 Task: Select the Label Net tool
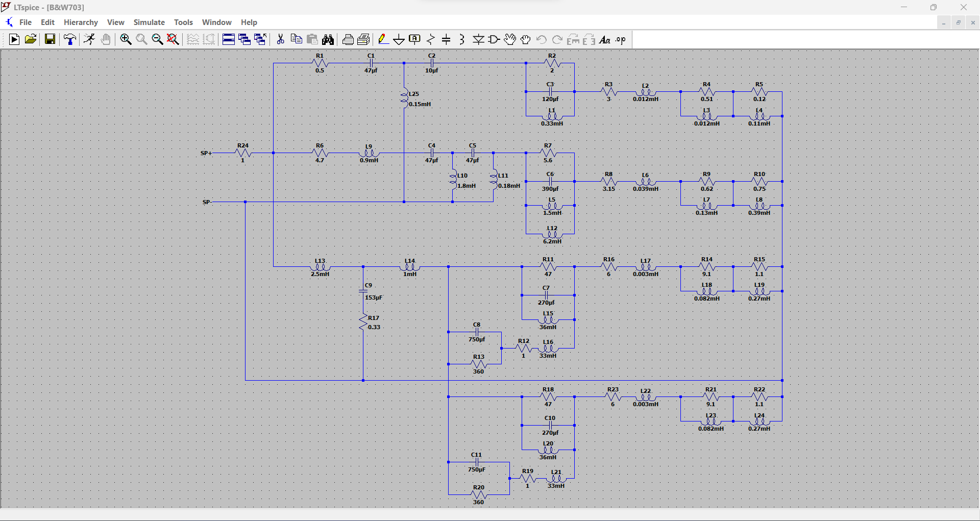[x=415, y=39]
